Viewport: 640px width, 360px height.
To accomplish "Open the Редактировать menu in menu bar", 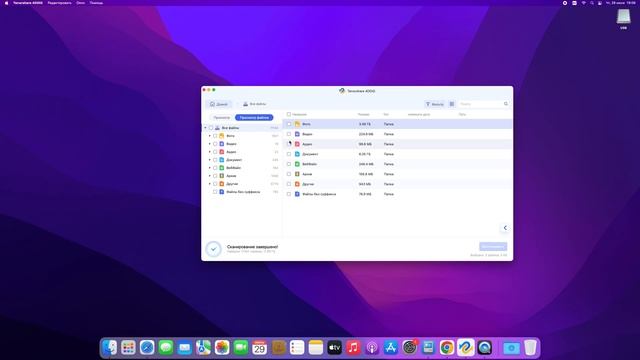I will point(60,3).
